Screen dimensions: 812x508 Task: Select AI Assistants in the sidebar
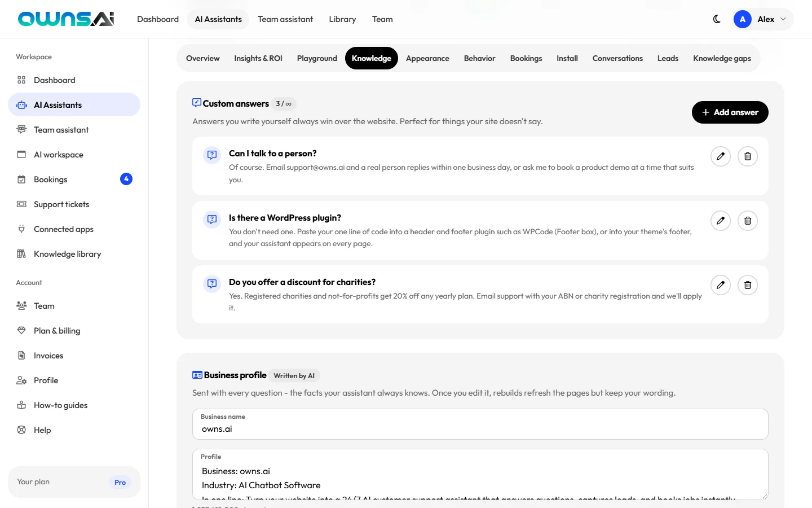pyautogui.click(x=74, y=105)
